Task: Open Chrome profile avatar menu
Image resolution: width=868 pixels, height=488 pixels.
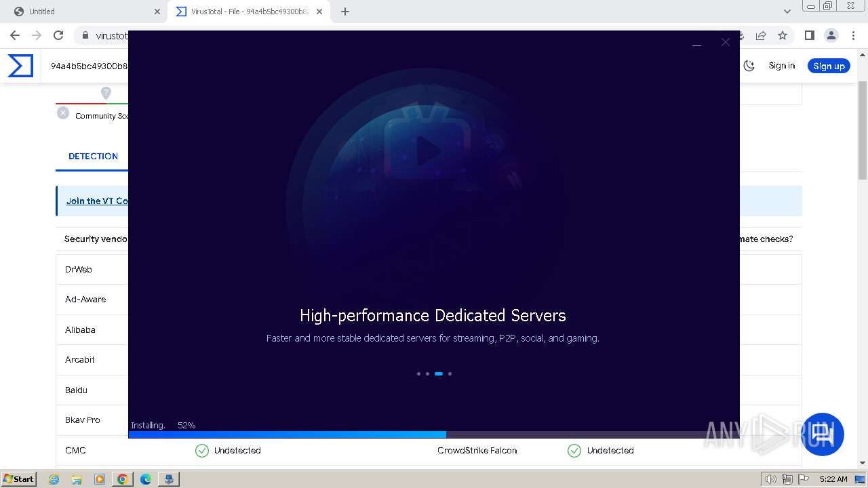Action: pos(831,35)
